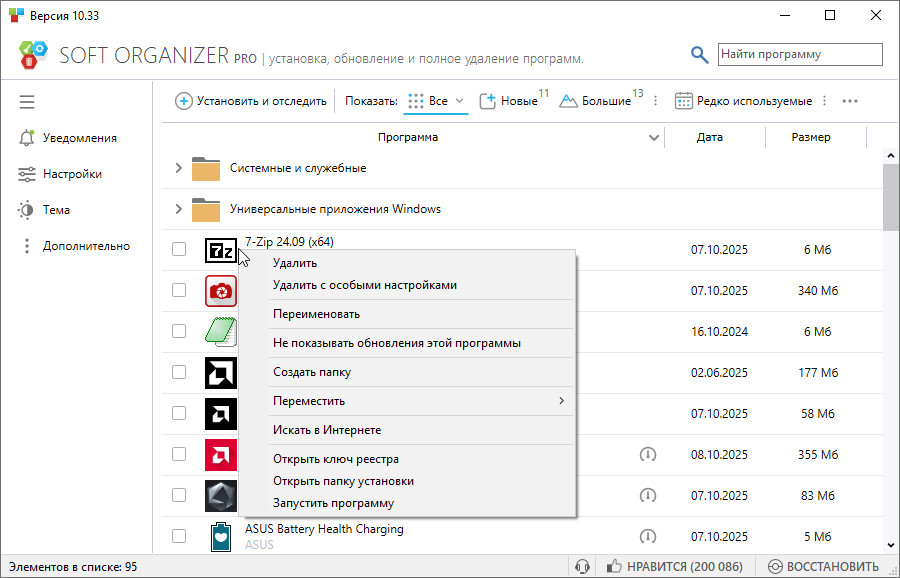Image resolution: width=900 pixels, height=578 pixels.
Task: Open the Все view dropdown
Action: coord(437,101)
